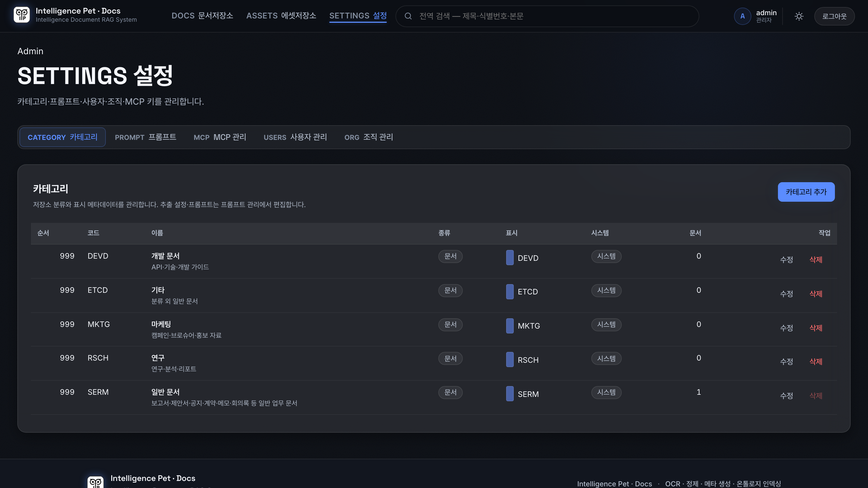Click the admin 관리자 username label
868x488 pixels.
pyautogui.click(x=766, y=16)
